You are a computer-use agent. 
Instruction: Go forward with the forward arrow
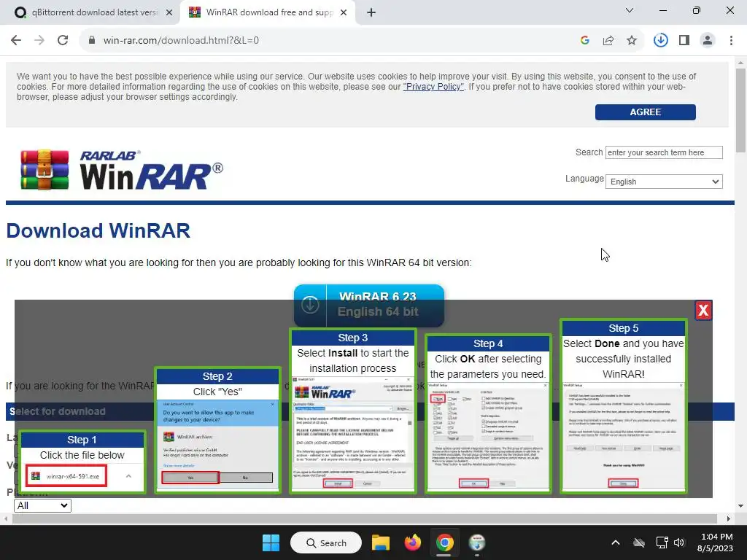(39, 40)
